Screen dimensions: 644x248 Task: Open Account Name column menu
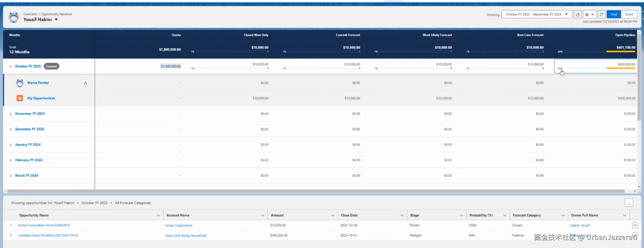tap(263, 215)
